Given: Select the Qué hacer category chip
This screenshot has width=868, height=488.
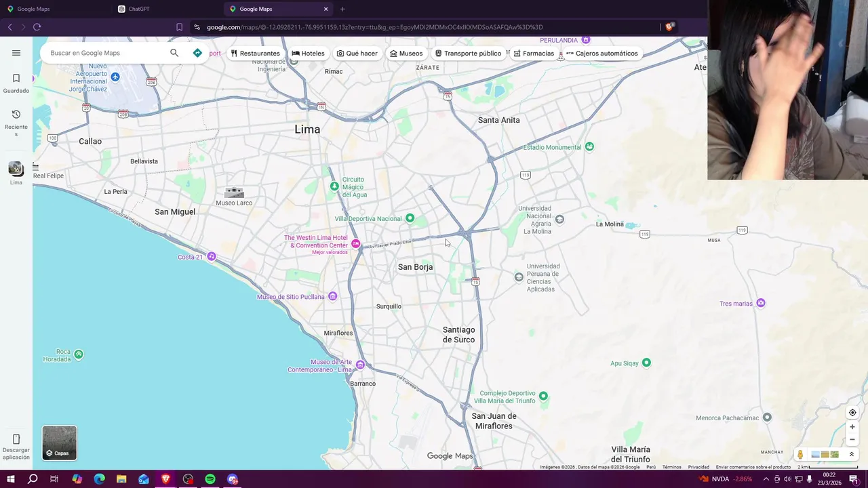Looking at the screenshot, I should [357, 54].
